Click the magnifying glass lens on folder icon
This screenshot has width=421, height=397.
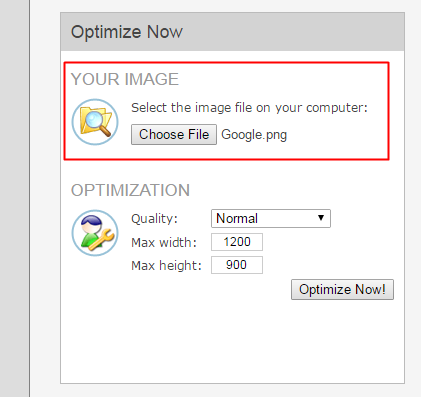click(94, 118)
